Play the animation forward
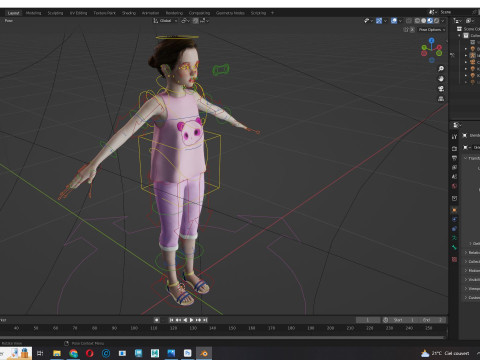480x360 pixels. [192, 320]
